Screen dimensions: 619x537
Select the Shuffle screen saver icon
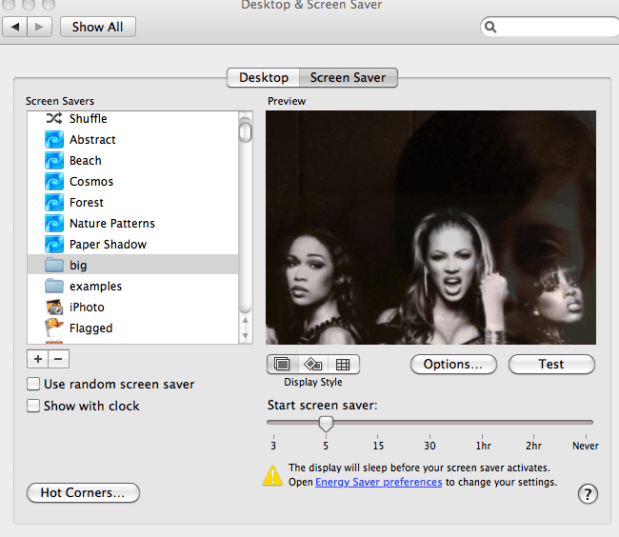[54, 119]
